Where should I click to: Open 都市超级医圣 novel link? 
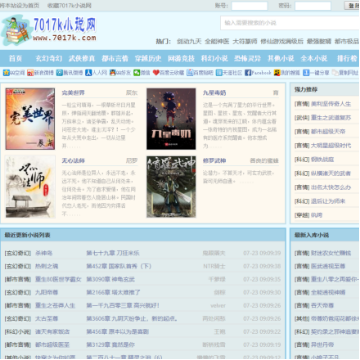[52, 345]
